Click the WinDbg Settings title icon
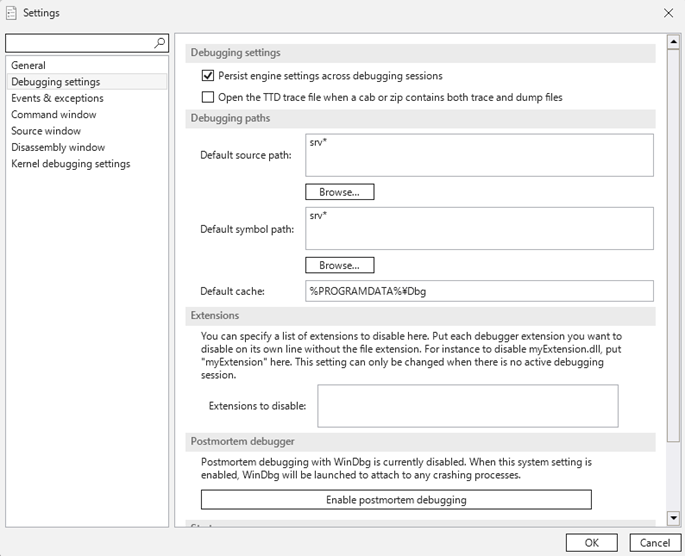Image resolution: width=685 pixels, height=556 pixels. 12,13
